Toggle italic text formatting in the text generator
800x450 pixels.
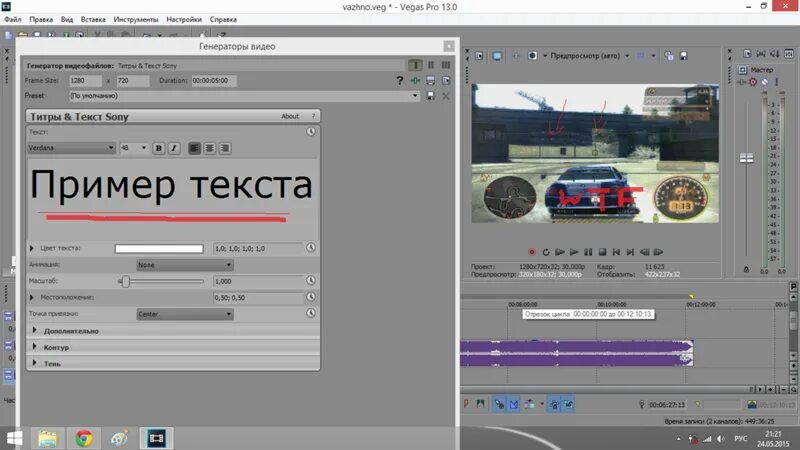tap(174, 148)
